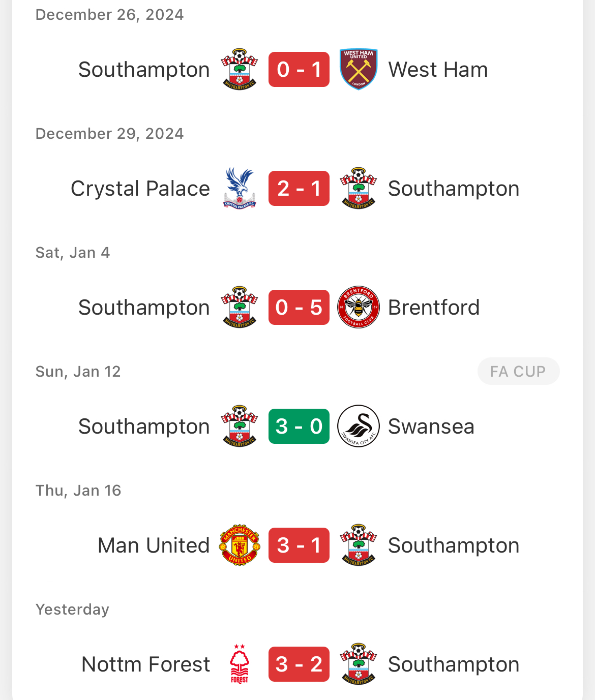The width and height of the screenshot is (595, 700).
Task: Tap the West Ham United crest
Action: [x=359, y=70]
